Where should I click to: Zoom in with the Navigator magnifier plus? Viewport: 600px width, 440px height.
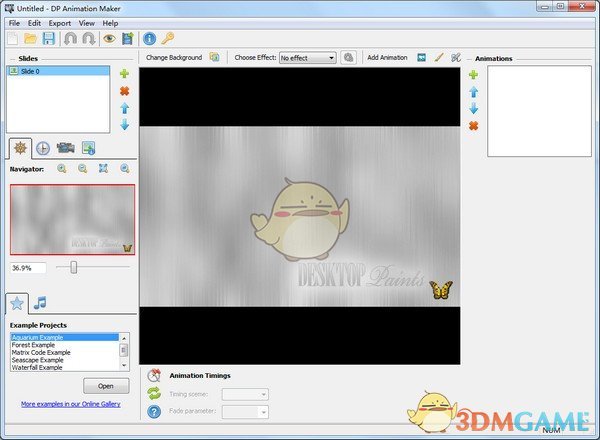[x=62, y=168]
